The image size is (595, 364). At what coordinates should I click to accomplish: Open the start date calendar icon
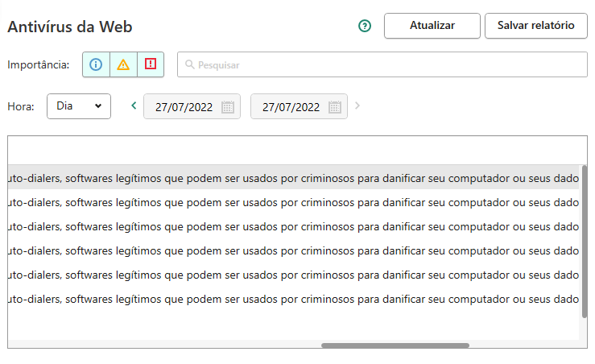228,107
